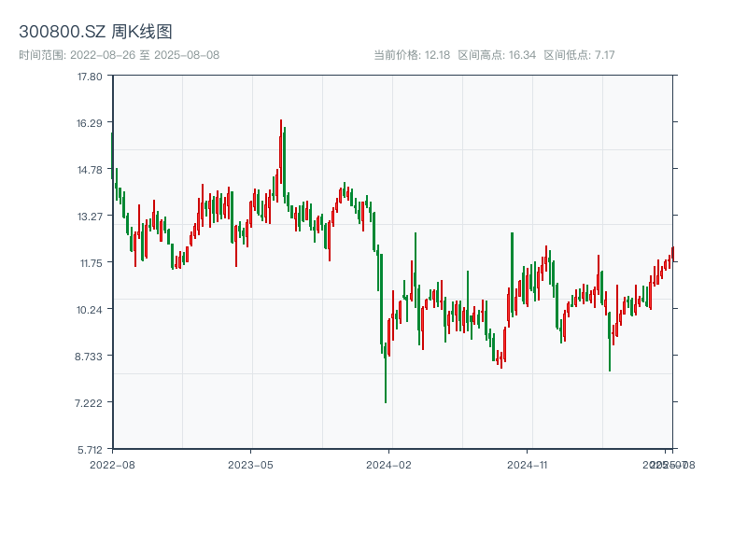Select the 16.29 y-axis price label
The width and height of the screenshot is (747, 560).
click(90, 123)
